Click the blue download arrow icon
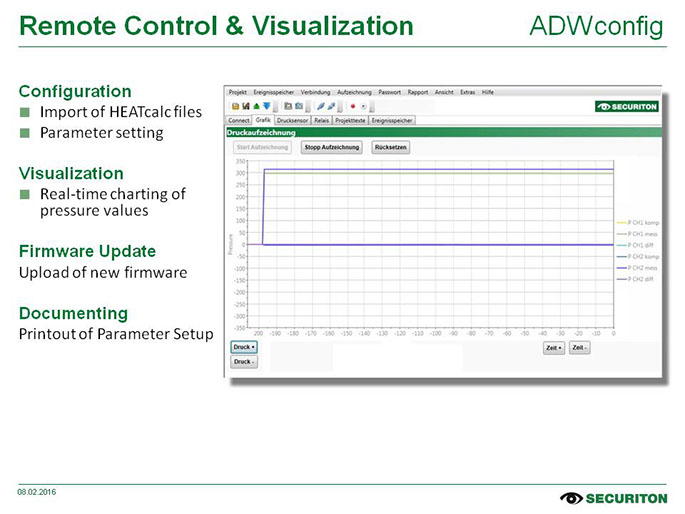 point(266,105)
